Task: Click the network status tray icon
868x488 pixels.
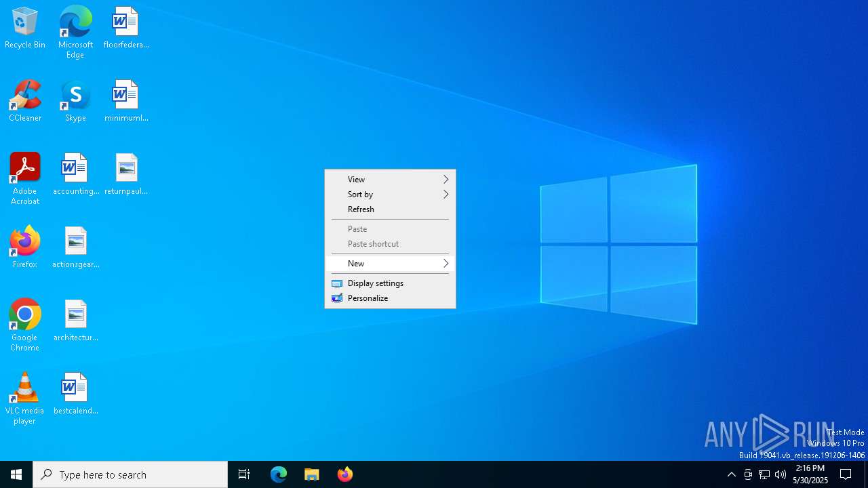Action: (x=764, y=474)
